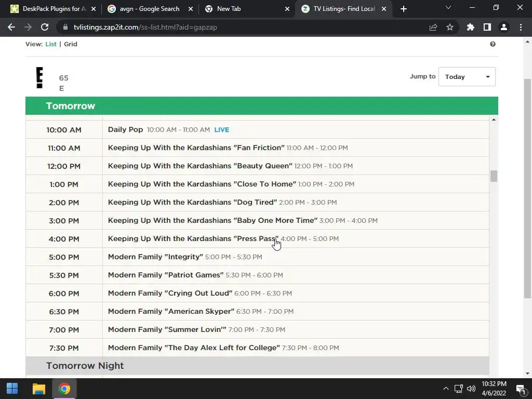
Task: Click the page vertical scrollbar thumb
Action: pyautogui.click(x=527, y=188)
